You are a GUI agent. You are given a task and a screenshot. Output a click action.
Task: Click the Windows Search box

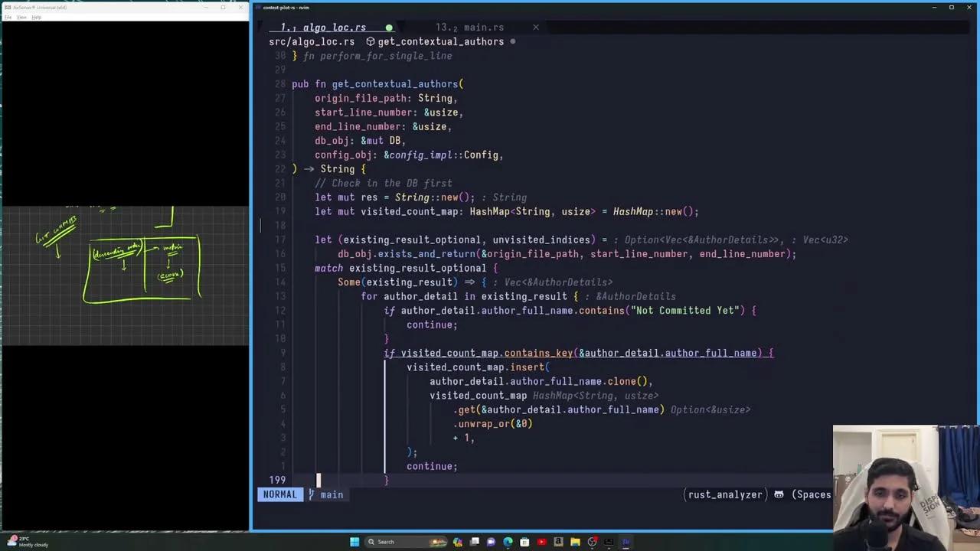[385, 542]
